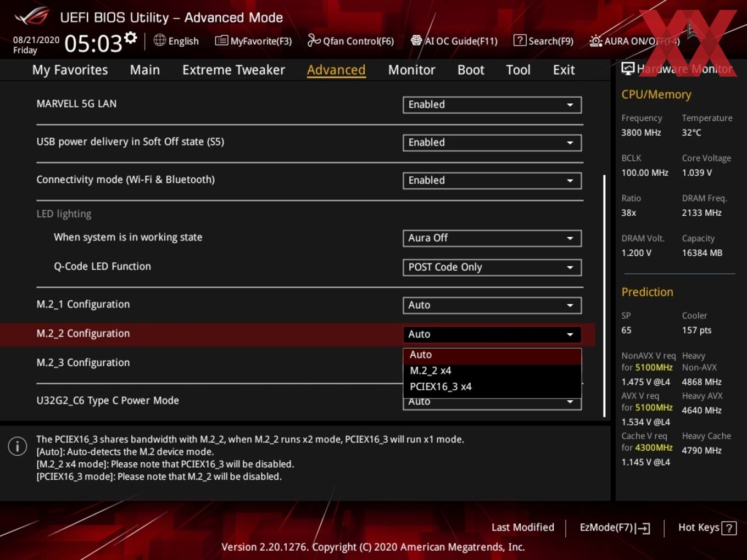Click 4868 MHz Heavy Non-AVX value
This screenshot has height=560, width=747.
[x=701, y=382]
